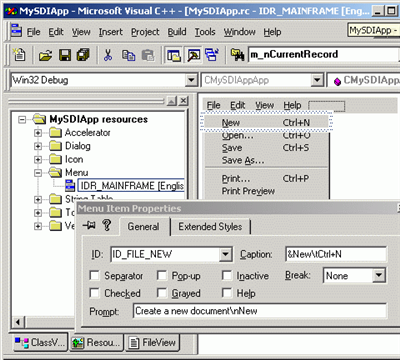Expand the Accelerator folder in resource tree
This screenshot has height=360, width=400.
tap(38, 133)
